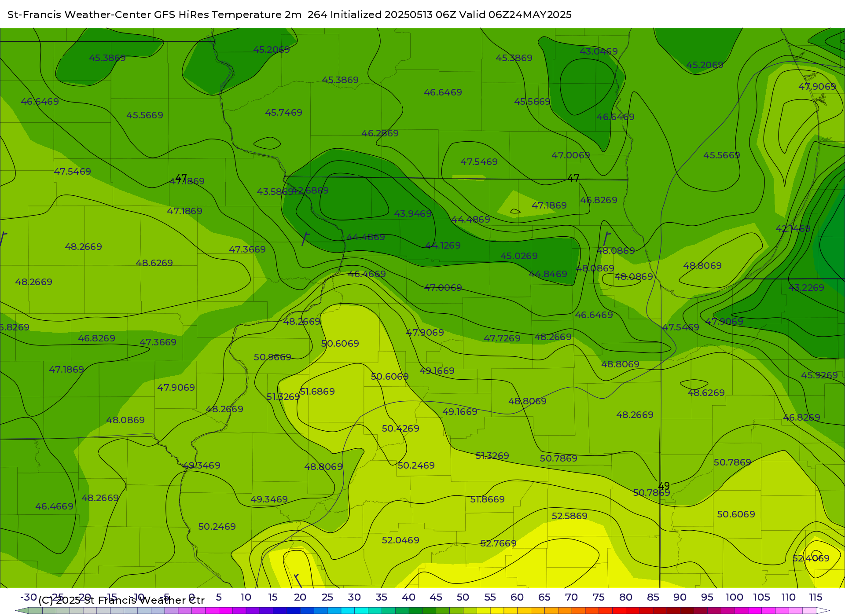Select the 45.9269 temperature value

pos(819,375)
